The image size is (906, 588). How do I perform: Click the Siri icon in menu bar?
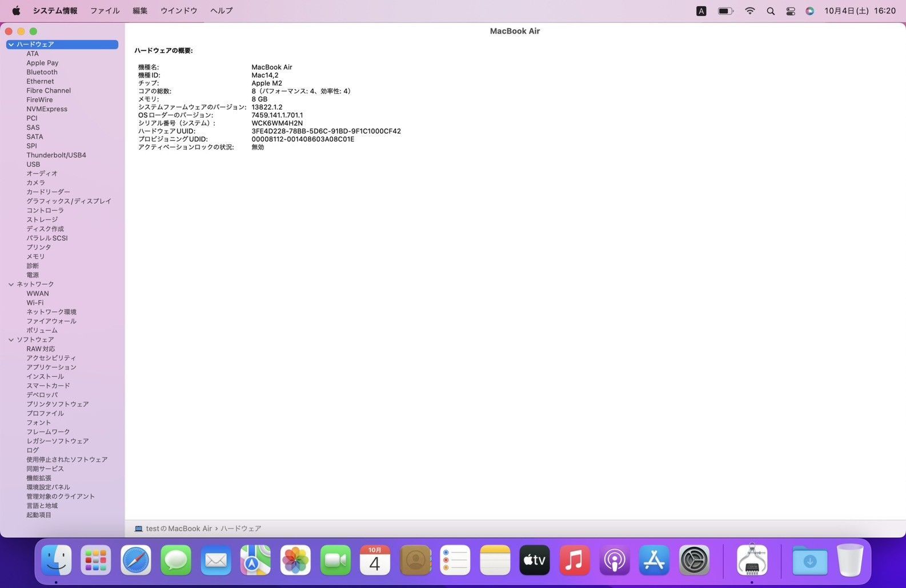(809, 11)
